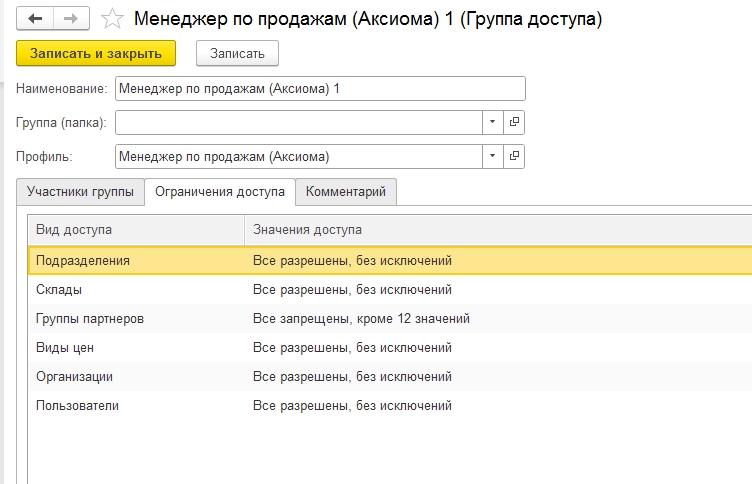Select the Ограничения доступа tab
The width and height of the screenshot is (752, 484).
tap(219, 191)
